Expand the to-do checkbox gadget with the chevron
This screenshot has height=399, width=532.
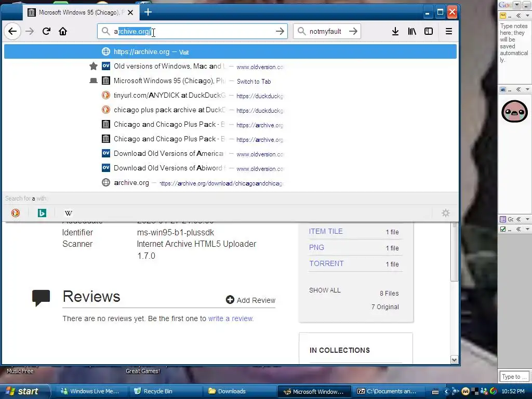pyautogui.click(x=519, y=229)
